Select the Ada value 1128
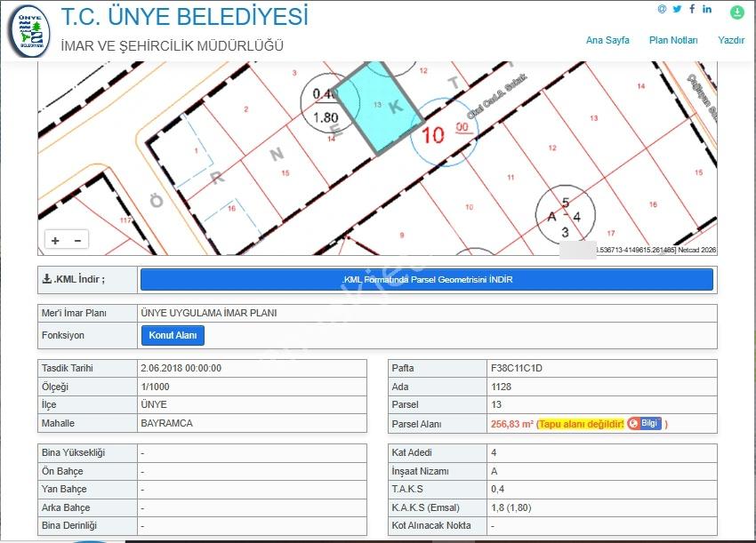Screen dimensions: 756x543 (501, 387)
